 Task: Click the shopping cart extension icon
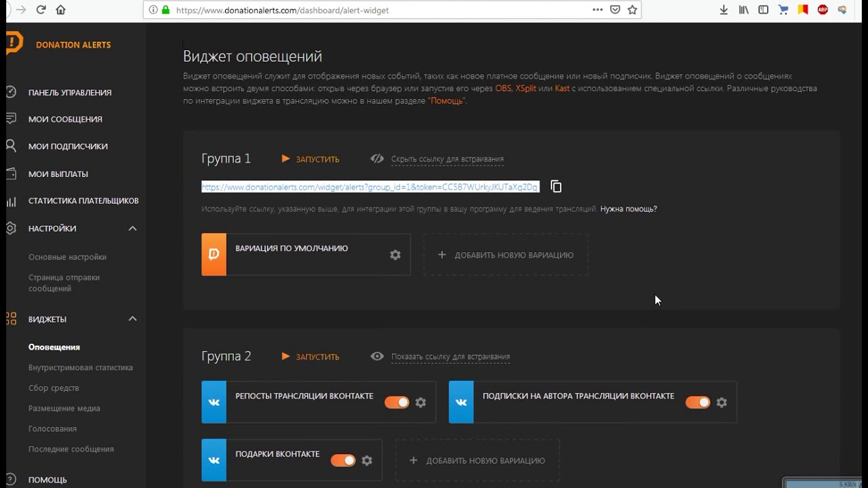pos(783,9)
